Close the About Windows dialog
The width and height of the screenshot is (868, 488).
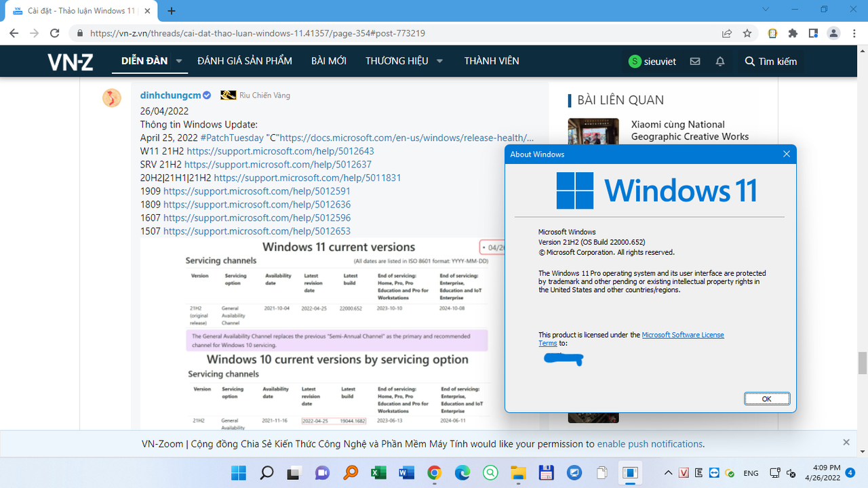pos(787,154)
